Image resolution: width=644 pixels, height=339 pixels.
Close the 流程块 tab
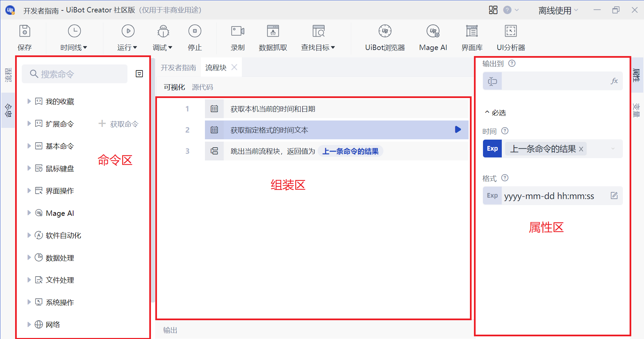[234, 67]
